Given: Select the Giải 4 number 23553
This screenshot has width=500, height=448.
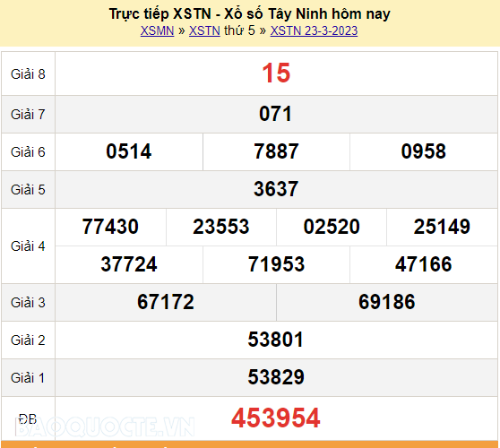Looking at the screenshot, I should click(x=221, y=227).
